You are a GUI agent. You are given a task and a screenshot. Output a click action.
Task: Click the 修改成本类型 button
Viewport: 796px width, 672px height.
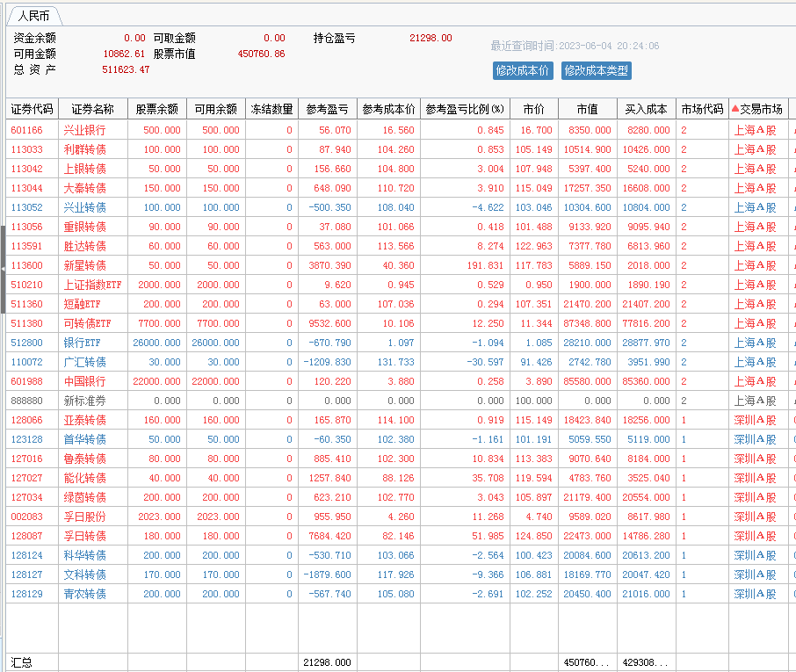(596, 70)
